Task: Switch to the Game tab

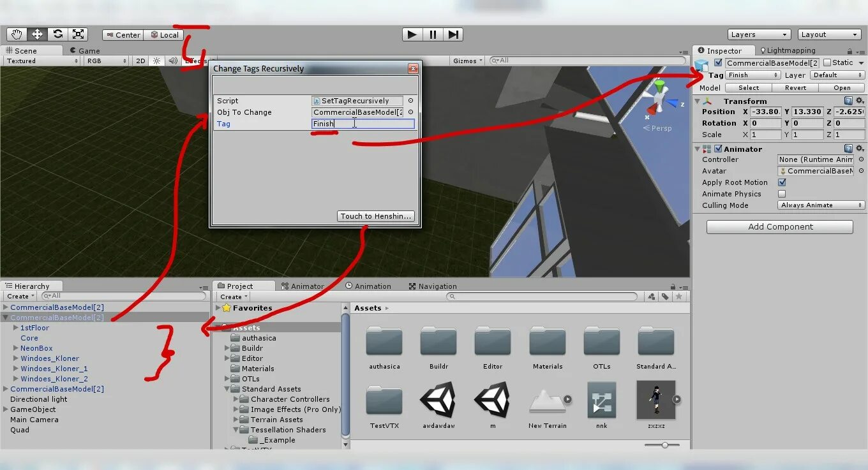Action: (84, 50)
